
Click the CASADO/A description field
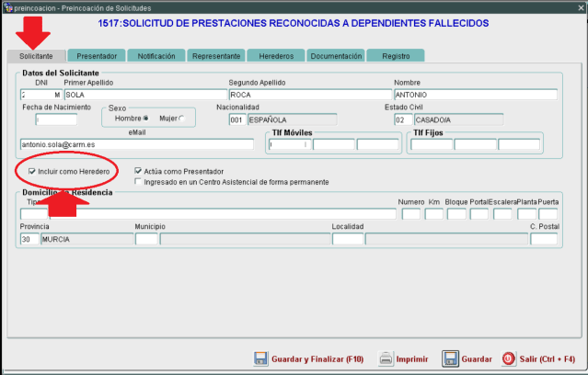[x=458, y=119]
